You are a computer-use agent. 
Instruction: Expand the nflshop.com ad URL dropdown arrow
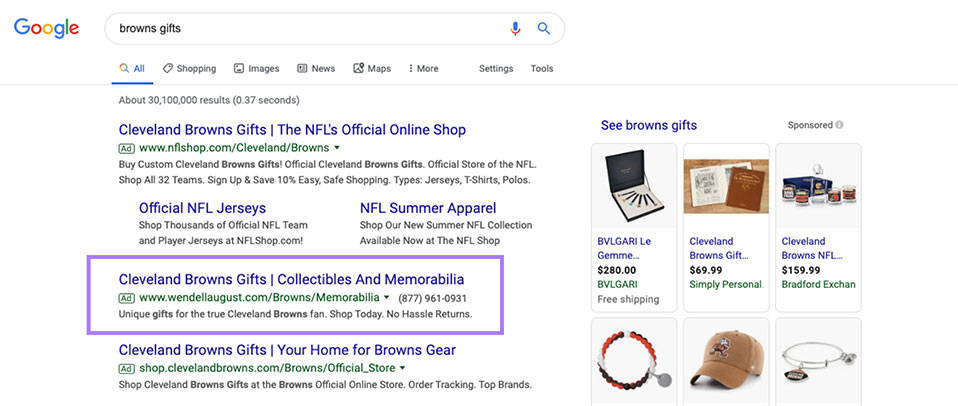(x=337, y=148)
